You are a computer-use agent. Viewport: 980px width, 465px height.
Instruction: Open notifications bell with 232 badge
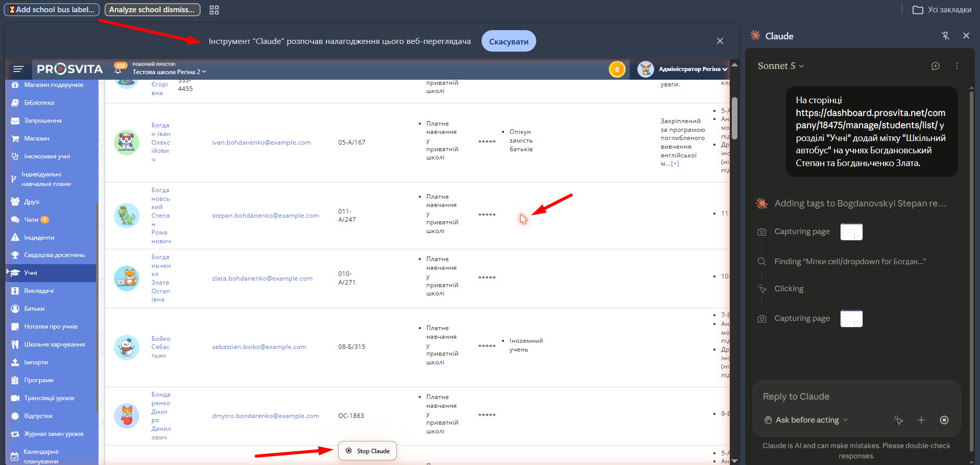(x=119, y=69)
